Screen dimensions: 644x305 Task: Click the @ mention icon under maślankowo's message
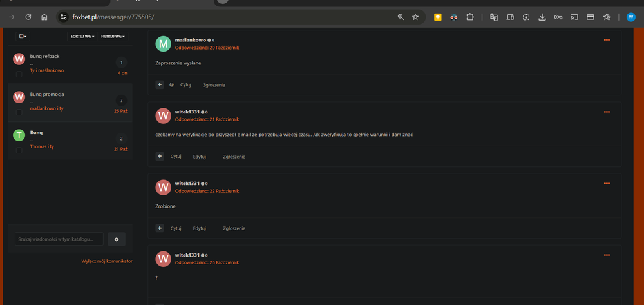point(172,84)
